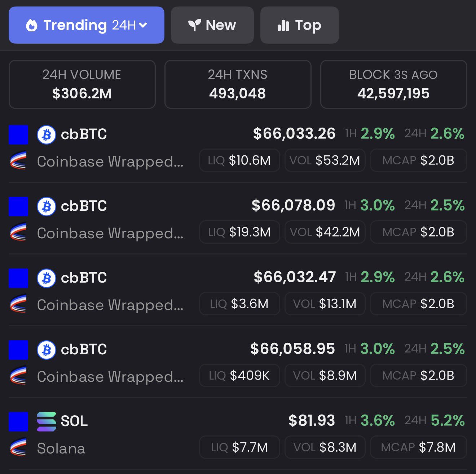Open the 24H Volume $306.2M stat box
Screen dimensions: 476x474
click(x=82, y=84)
